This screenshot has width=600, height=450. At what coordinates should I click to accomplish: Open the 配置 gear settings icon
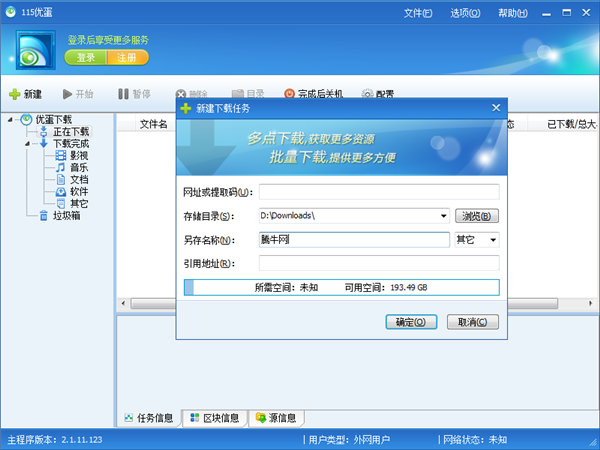[x=367, y=94]
